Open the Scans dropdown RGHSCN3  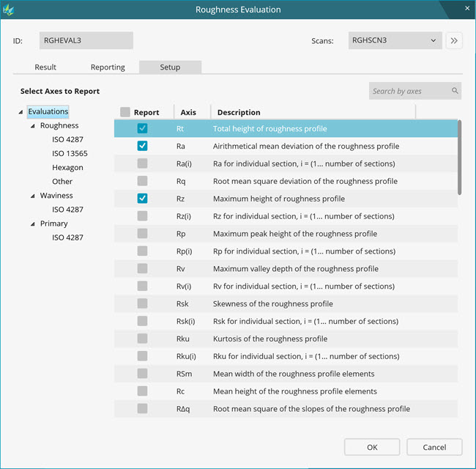point(395,40)
